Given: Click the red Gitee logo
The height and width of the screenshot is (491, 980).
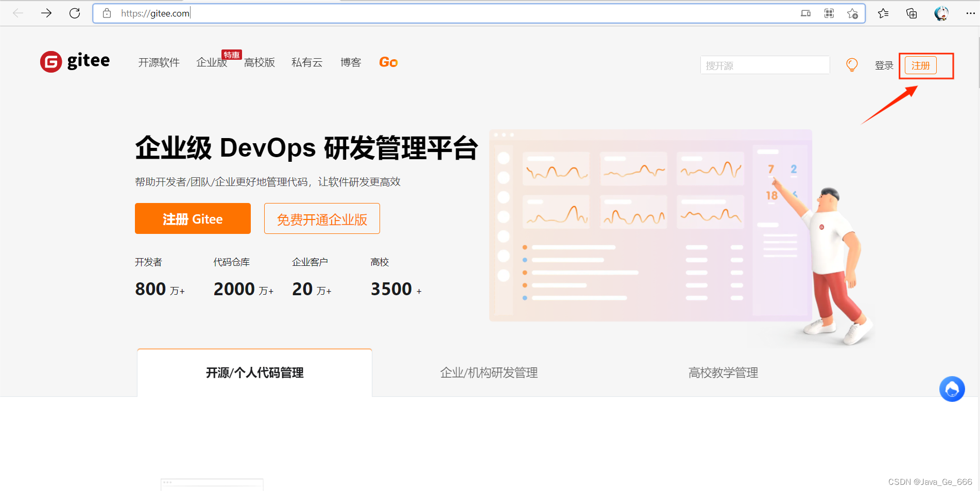Looking at the screenshot, I should click(75, 61).
